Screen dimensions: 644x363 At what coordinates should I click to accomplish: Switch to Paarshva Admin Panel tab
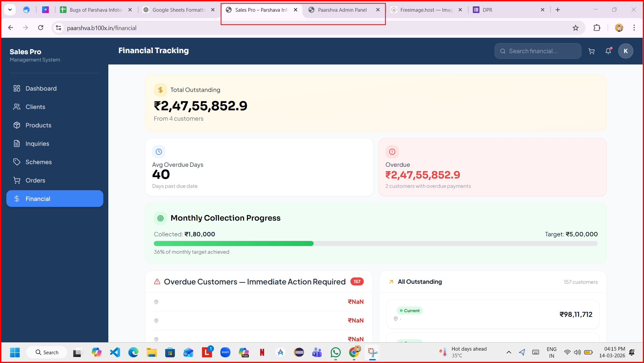(342, 10)
